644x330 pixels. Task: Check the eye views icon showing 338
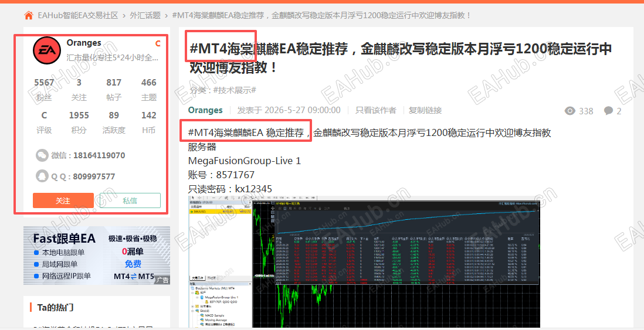(x=570, y=111)
